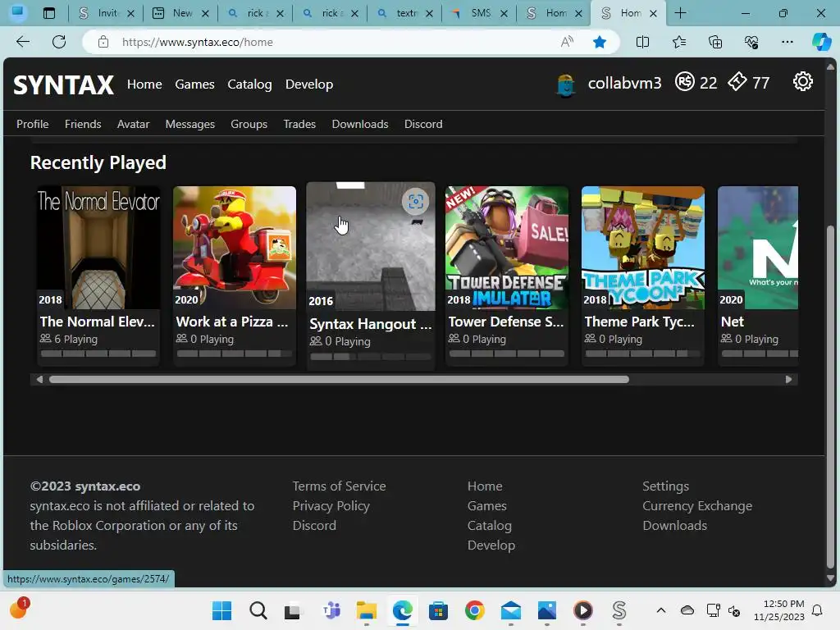Image resolution: width=840 pixels, height=630 pixels.
Task: Show hidden icons tray chevron
Action: tap(661, 610)
